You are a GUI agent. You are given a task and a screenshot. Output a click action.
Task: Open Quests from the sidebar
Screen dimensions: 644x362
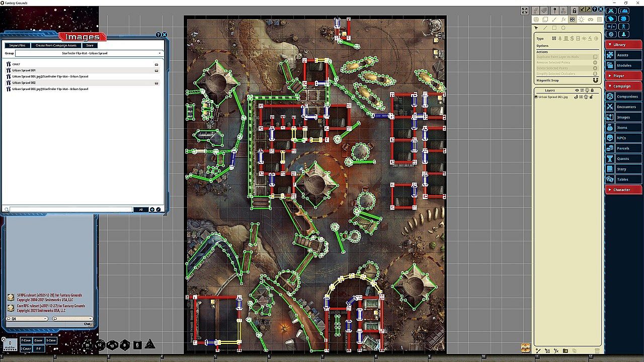(624, 158)
